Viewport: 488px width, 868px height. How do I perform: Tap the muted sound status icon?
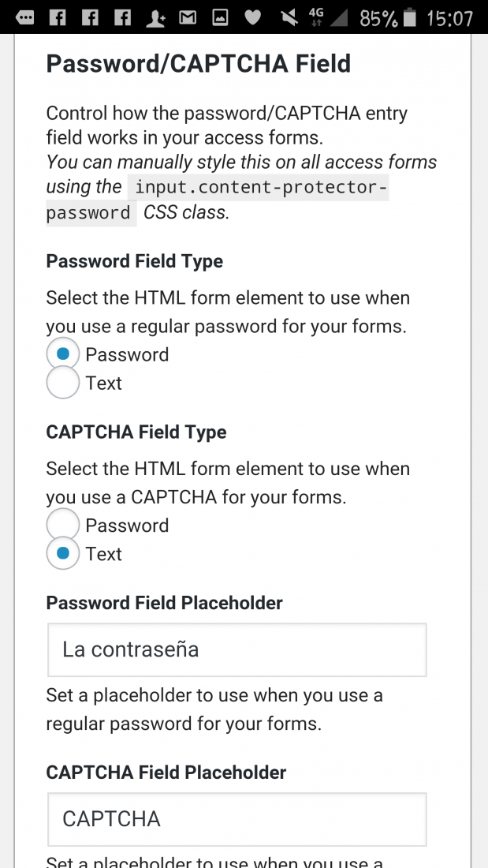pos(289,18)
